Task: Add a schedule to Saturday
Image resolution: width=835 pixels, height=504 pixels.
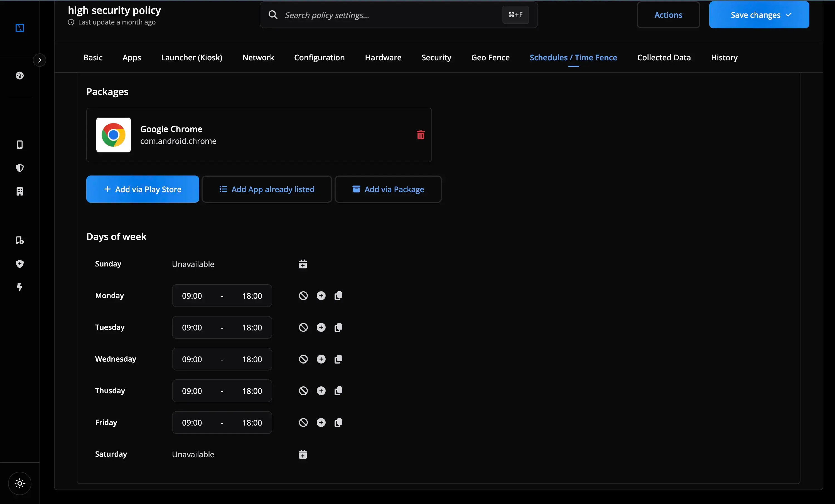Action: tap(302, 454)
